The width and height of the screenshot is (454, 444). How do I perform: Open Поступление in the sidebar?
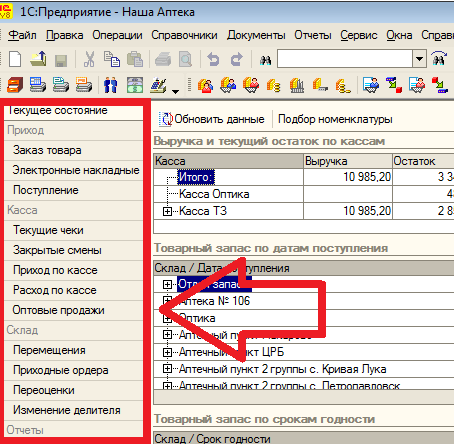74,190
